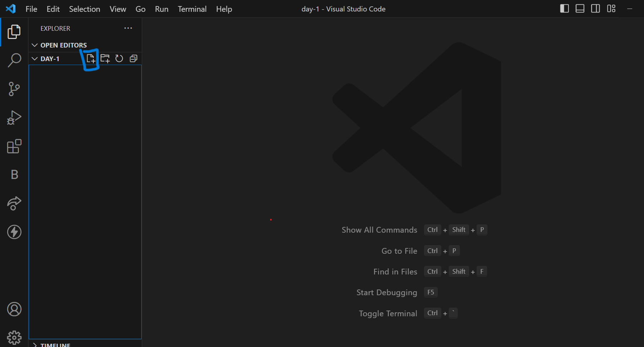The width and height of the screenshot is (644, 347).
Task: Open the Search view in the sidebar
Action: click(14, 60)
